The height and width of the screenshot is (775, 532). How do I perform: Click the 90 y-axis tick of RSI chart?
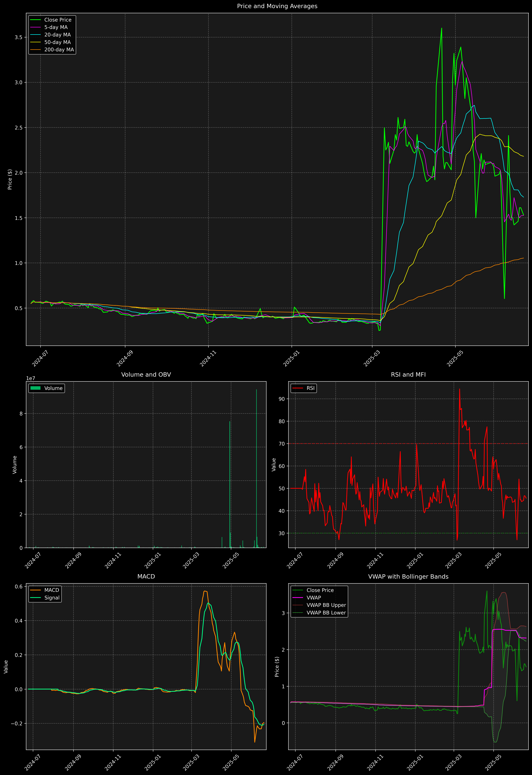coord(282,399)
